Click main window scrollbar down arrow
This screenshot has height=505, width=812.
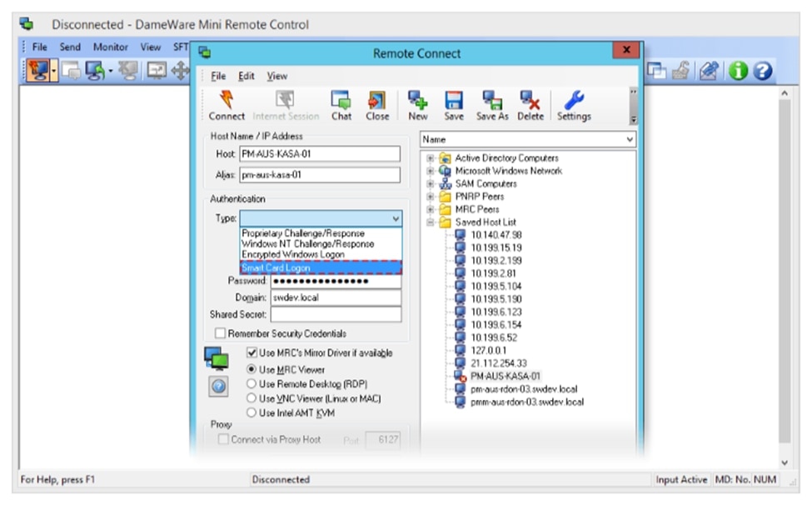(x=785, y=462)
